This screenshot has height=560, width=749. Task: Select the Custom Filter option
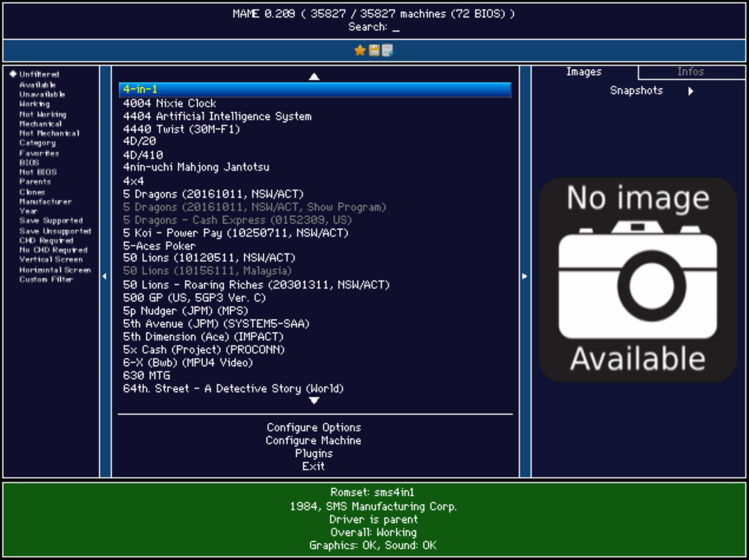click(46, 279)
